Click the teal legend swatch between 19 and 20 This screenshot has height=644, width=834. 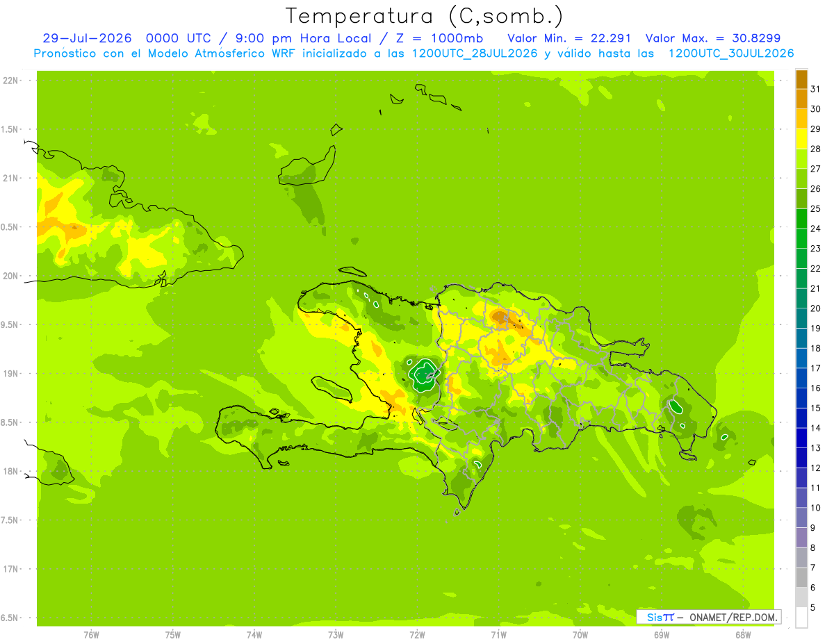coord(801,319)
